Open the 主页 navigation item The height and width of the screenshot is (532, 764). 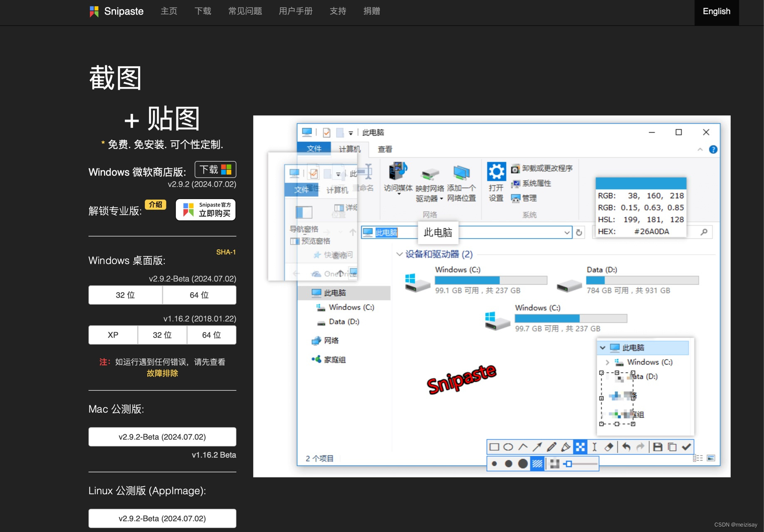click(169, 11)
